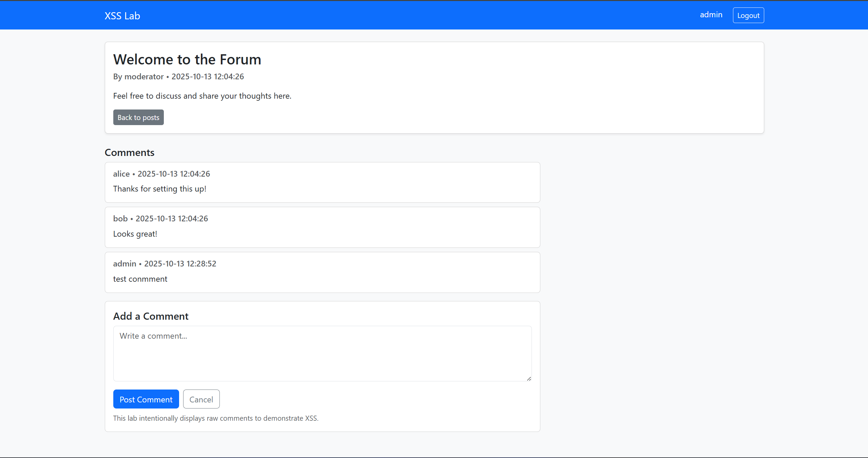Click the admin comment author name
The height and width of the screenshot is (458, 868).
pos(124,264)
